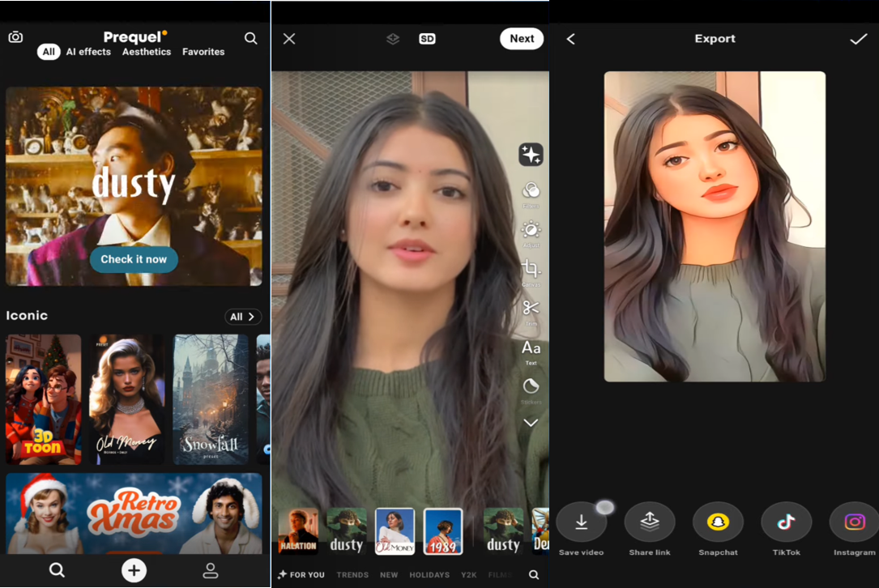The height and width of the screenshot is (588, 879).
Task: Select the FOR YOU effects category
Action: 301,574
